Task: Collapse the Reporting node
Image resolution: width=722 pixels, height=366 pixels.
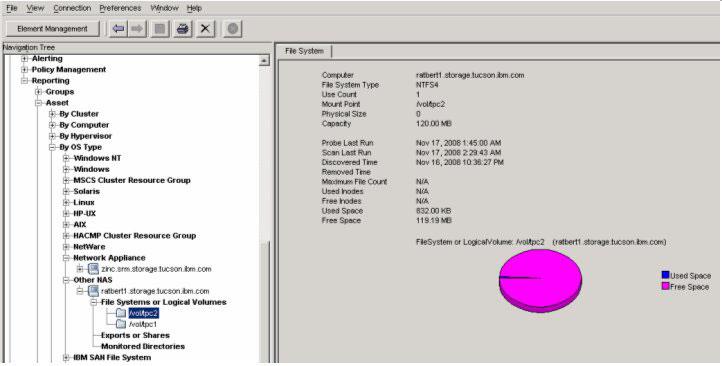Action: [x=24, y=81]
